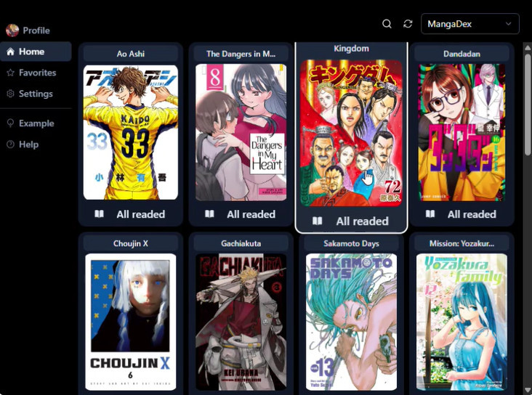Click the scrollbar down arrow
This screenshot has width=532, height=395.
click(x=527, y=390)
